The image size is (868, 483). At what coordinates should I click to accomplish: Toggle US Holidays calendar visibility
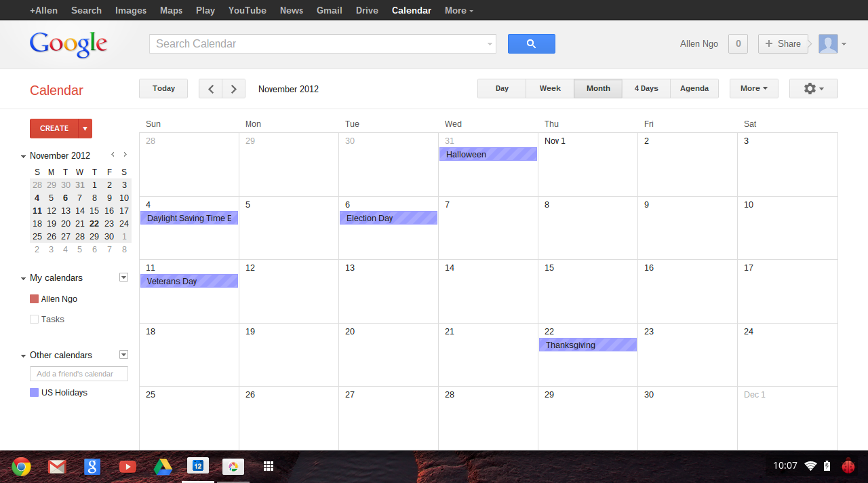(35, 393)
